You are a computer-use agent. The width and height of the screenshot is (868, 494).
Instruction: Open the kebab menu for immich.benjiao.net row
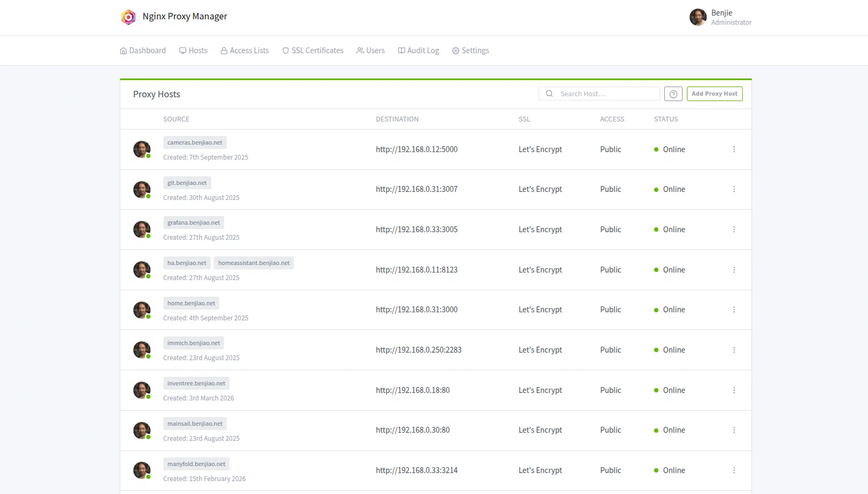click(734, 349)
